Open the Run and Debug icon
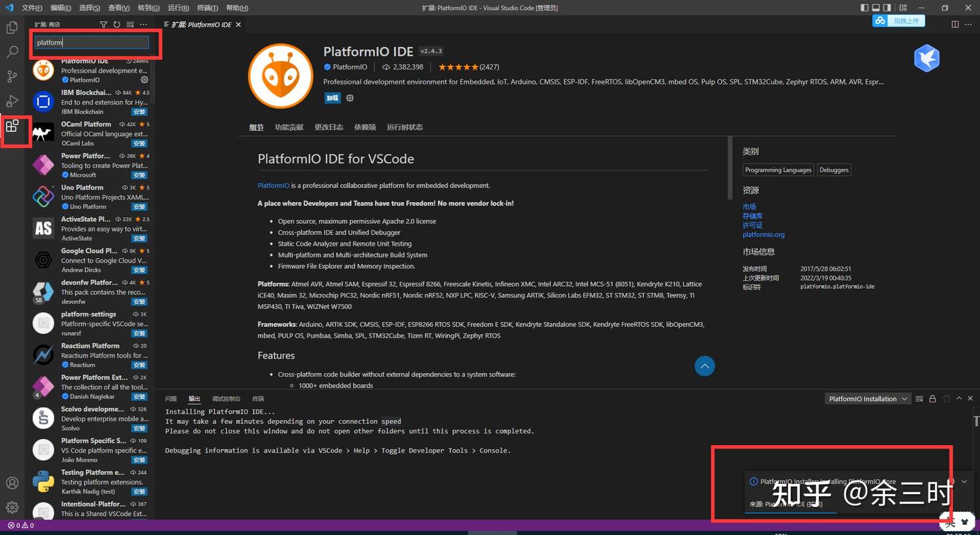 click(x=12, y=101)
